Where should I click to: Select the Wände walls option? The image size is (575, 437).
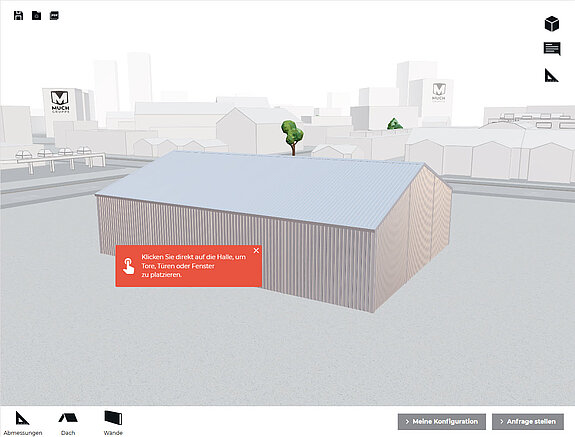pyautogui.click(x=113, y=423)
